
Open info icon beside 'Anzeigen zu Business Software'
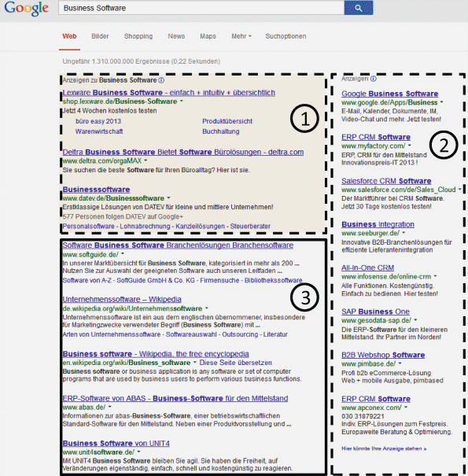point(161,80)
